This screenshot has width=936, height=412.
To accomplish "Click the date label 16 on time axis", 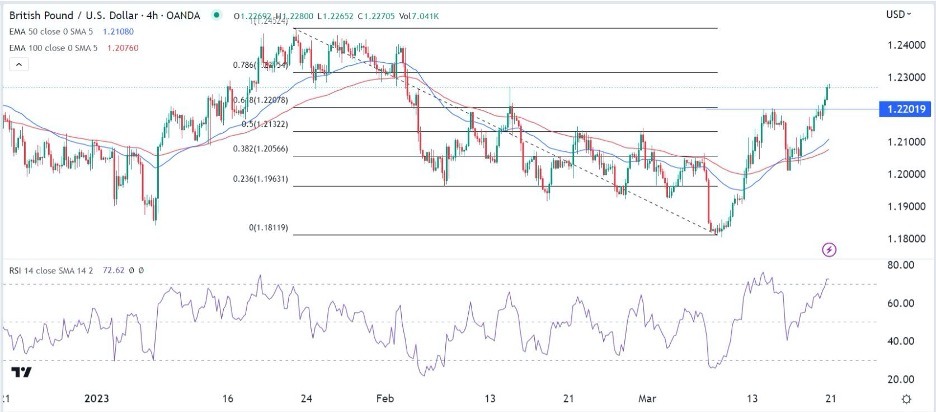I will 227,399.
